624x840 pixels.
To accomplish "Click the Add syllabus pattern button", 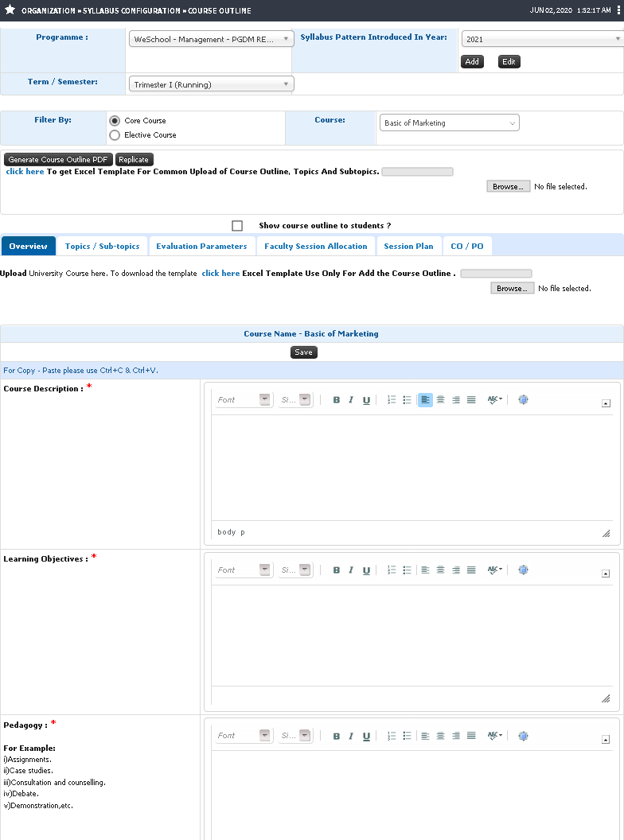I will pos(472,61).
